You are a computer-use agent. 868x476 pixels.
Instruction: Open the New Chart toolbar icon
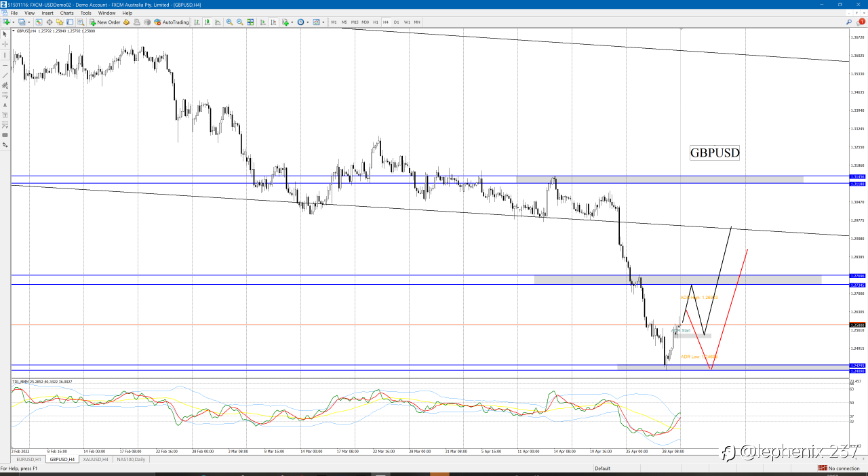tap(6, 22)
